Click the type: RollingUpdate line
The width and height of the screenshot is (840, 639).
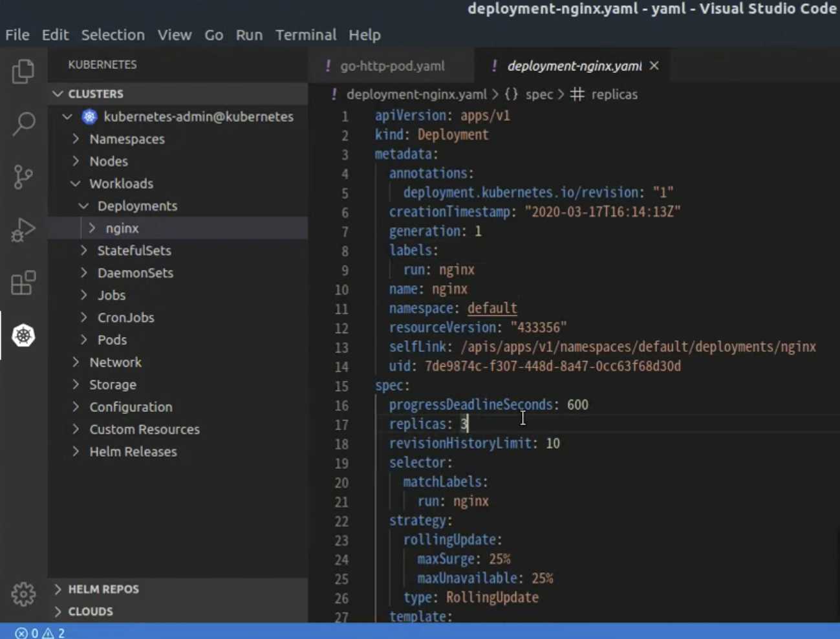pos(471,598)
